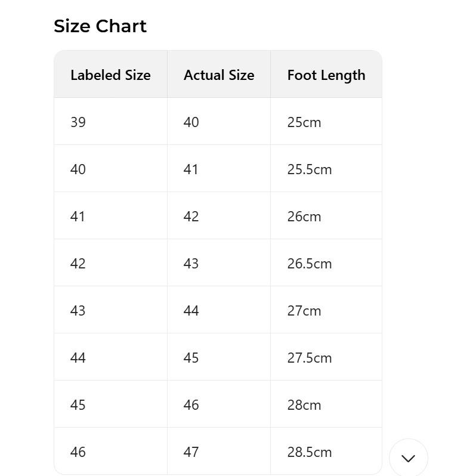Click the 25.5cm foot length cell
The height and width of the screenshot is (476, 476).
pyautogui.click(x=310, y=169)
